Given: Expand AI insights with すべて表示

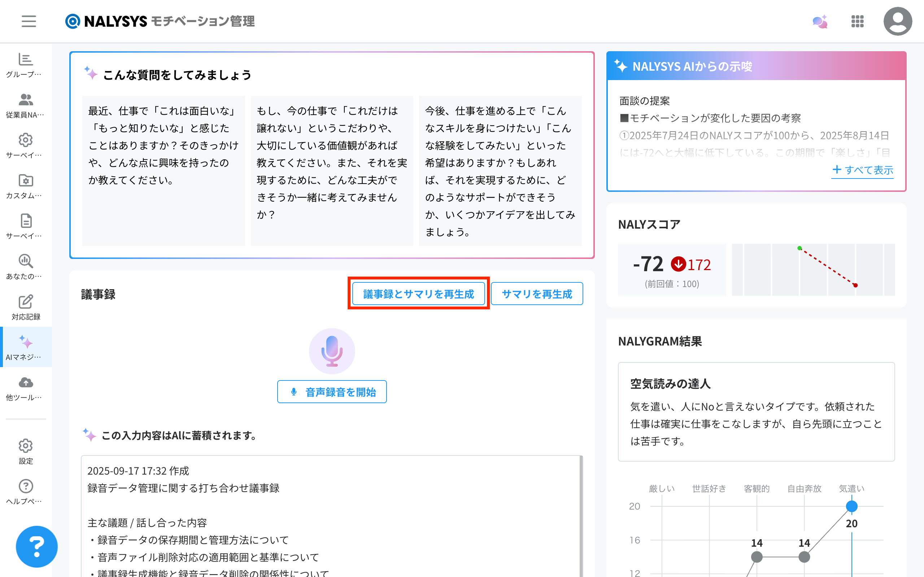Looking at the screenshot, I should [x=863, y=170].
